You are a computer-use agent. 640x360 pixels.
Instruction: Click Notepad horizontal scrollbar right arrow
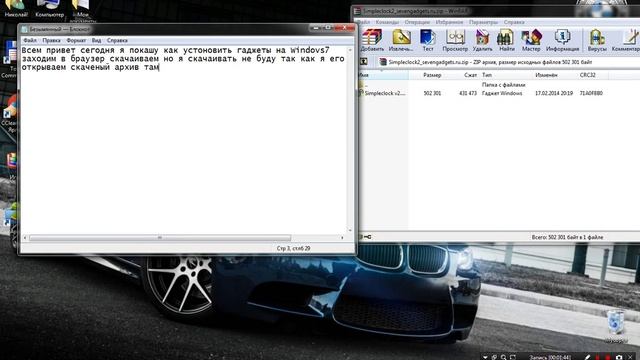[x=342, y=238]
